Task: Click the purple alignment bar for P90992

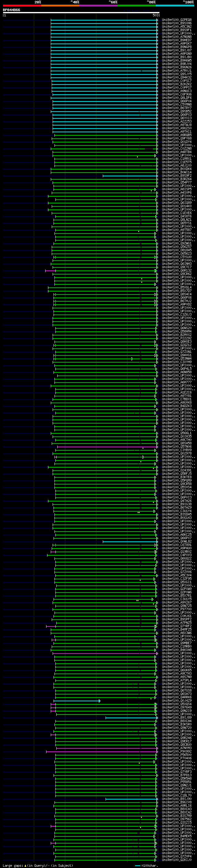Action: click(x=102, y=751)
